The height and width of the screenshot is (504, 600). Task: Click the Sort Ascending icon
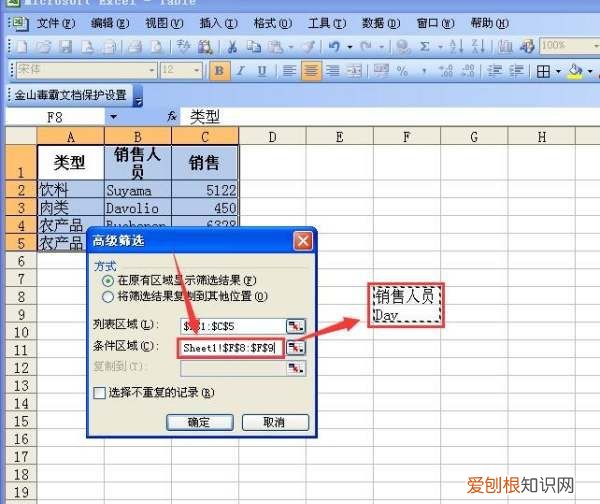pyautogui.click(x=456, y=47)
